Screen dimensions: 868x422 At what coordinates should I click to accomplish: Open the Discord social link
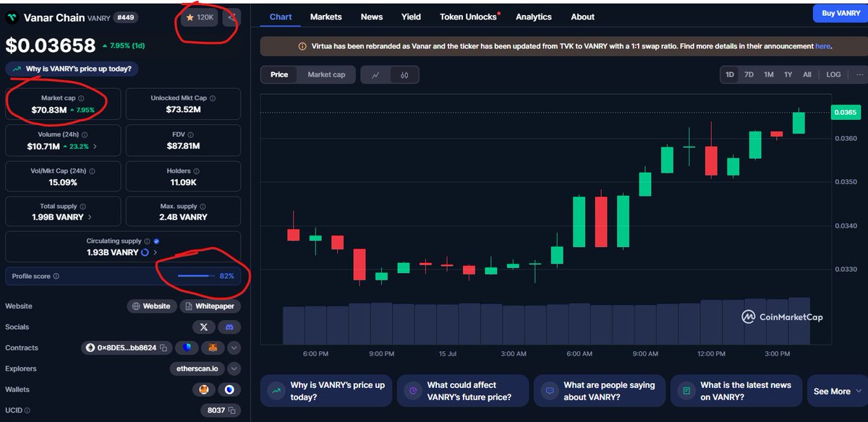(228, 327)
